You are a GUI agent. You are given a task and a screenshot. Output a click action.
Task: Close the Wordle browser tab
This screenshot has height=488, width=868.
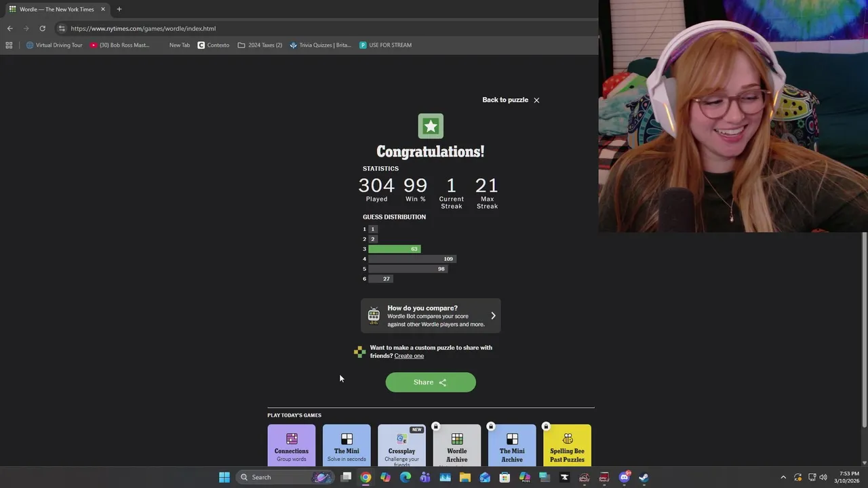[103, 9]
